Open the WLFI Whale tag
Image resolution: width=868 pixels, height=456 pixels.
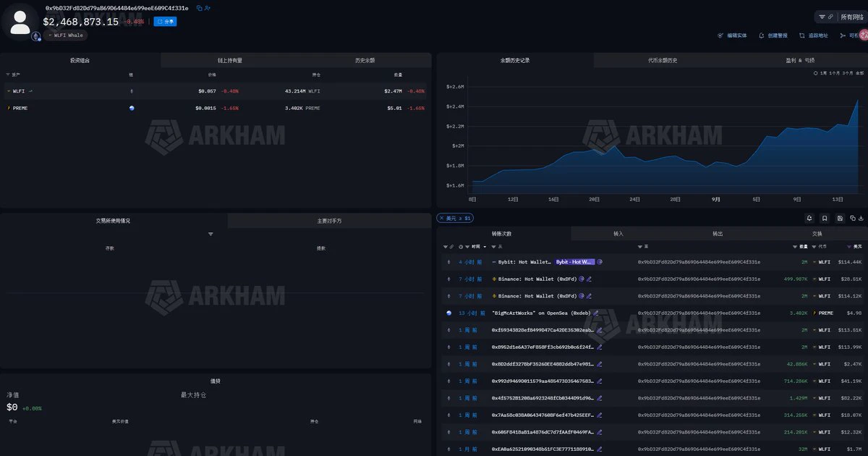[66, 35]
